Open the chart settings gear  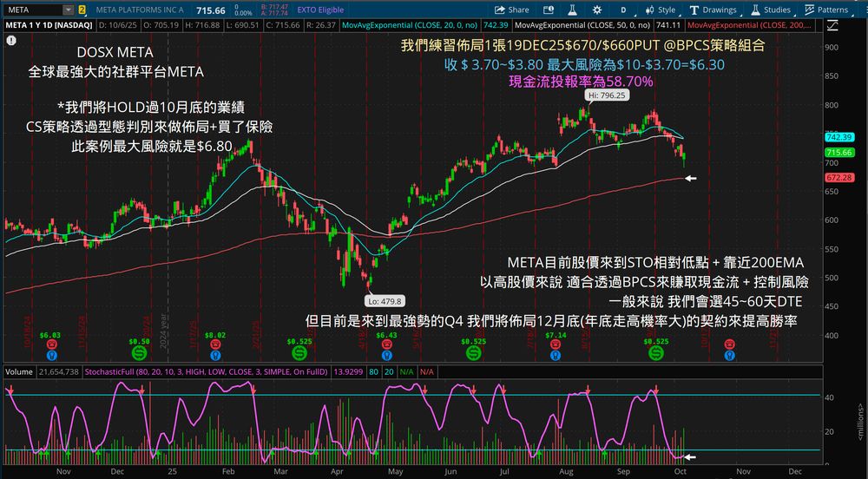tap(597, 10)
